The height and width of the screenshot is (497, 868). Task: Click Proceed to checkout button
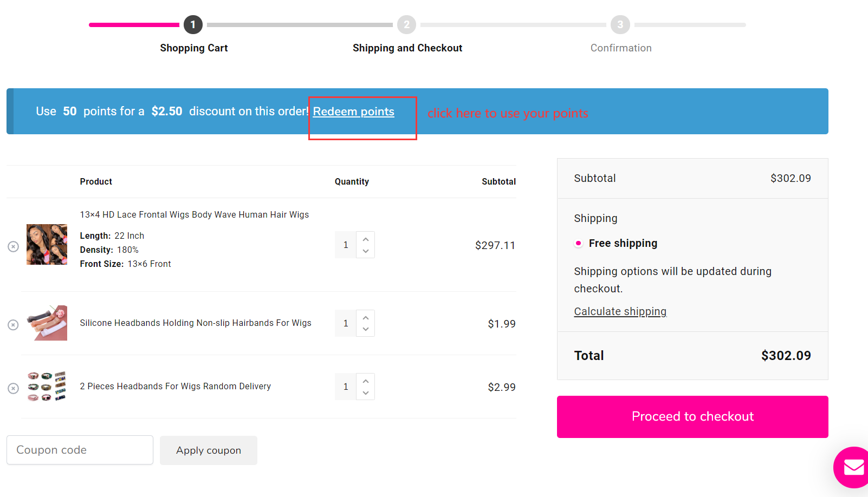692,417
